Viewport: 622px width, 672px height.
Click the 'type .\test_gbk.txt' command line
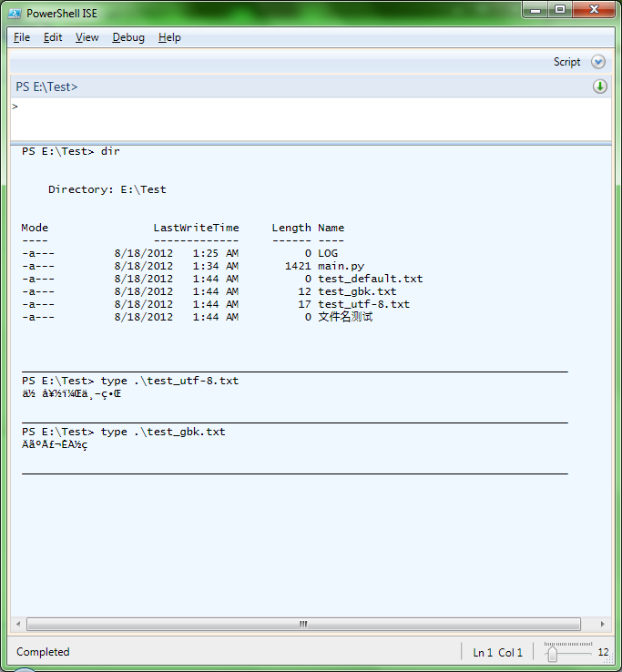click(x=124, y=432)
